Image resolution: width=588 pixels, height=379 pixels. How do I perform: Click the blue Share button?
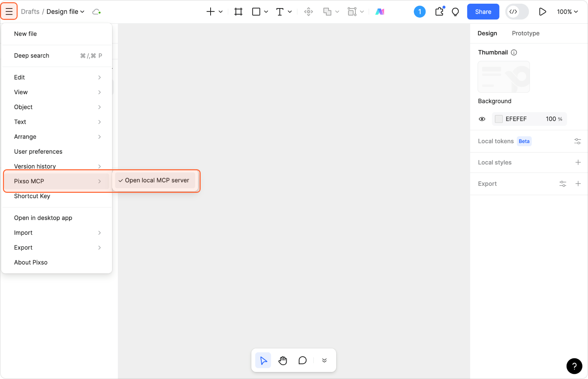coord(483,12)
